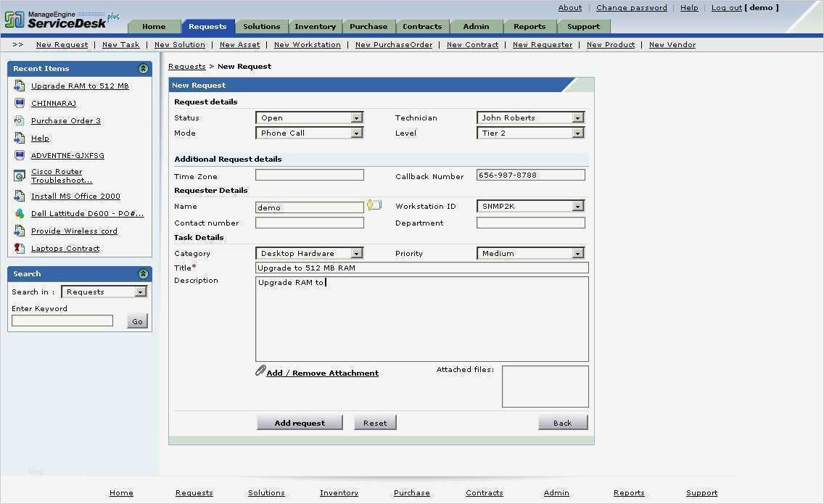Open the Search in dropdown
The image size is (824, 504).
pyautogui.click(x=104, y=292)
